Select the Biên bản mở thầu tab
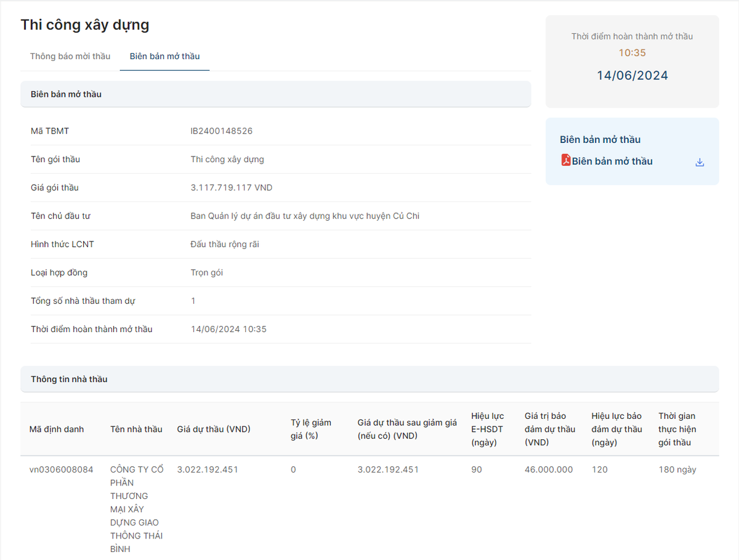This screenshot has width=739, height=560. pyautogui.click(x=164, y=56)
